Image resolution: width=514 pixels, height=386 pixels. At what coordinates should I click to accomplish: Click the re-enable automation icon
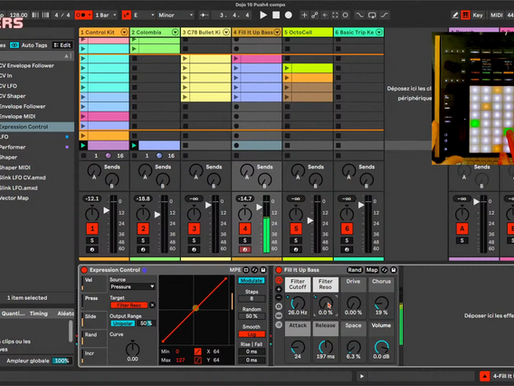tap(325, 15)
